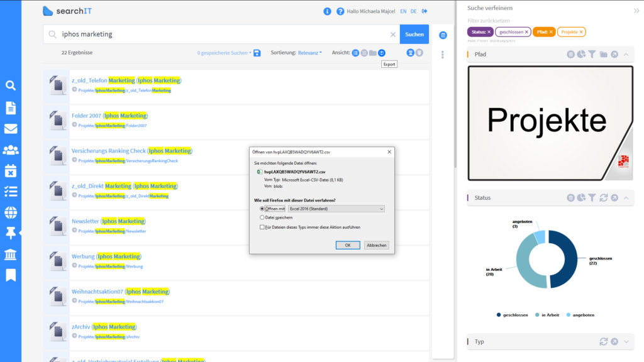Save current search with the floppy disk icon
This screenshot has height=362, width=644.
click(257, 53)
